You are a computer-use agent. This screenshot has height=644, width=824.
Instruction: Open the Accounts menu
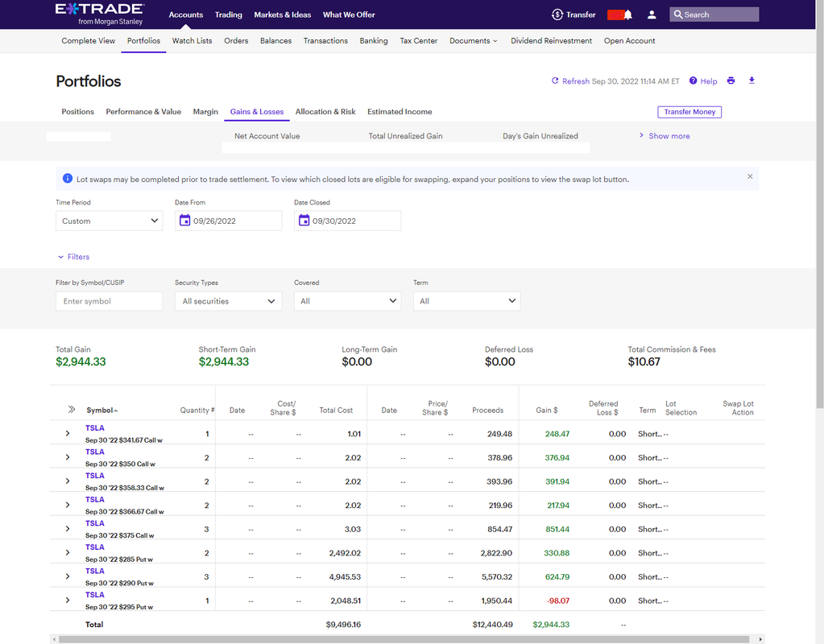tap(185, 14)
